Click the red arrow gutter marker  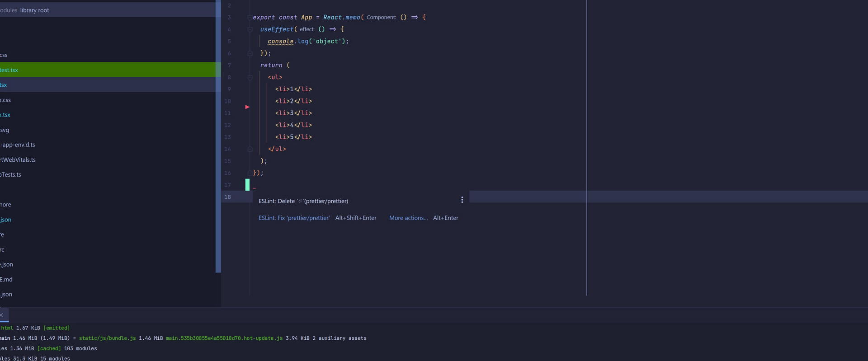tap(247, 107)
